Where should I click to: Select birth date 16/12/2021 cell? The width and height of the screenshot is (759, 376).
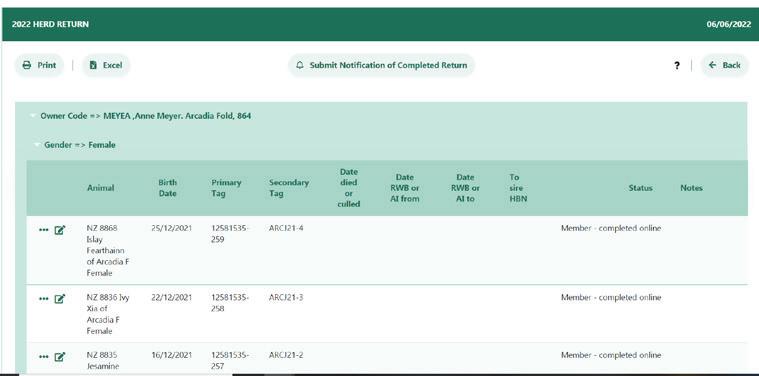(171, 355)
